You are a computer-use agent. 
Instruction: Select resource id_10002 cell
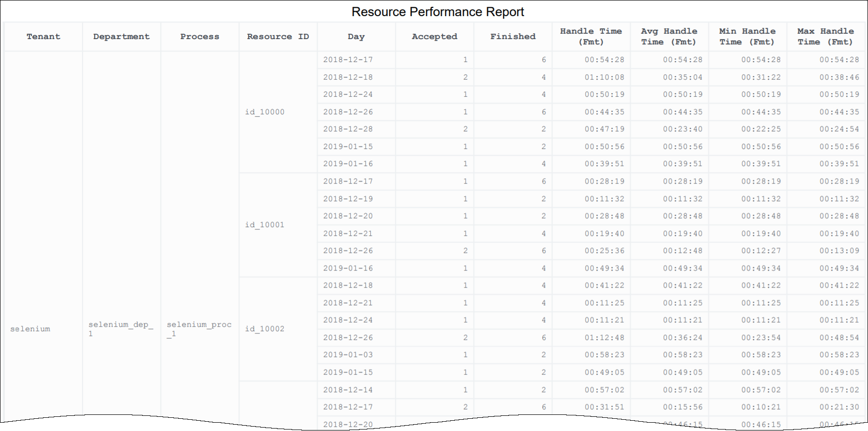(x=265, y=329)
